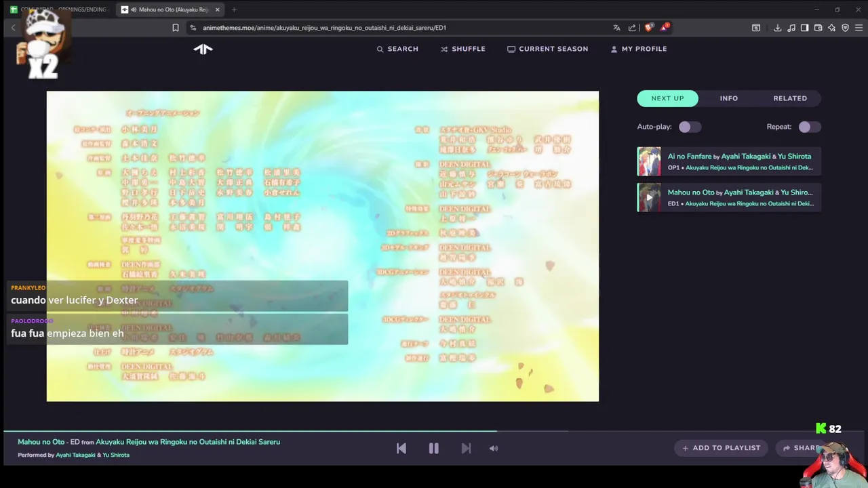Open the browser downloads icon
Viewport: 868px width, 488px height.
(x=778, y=28)
